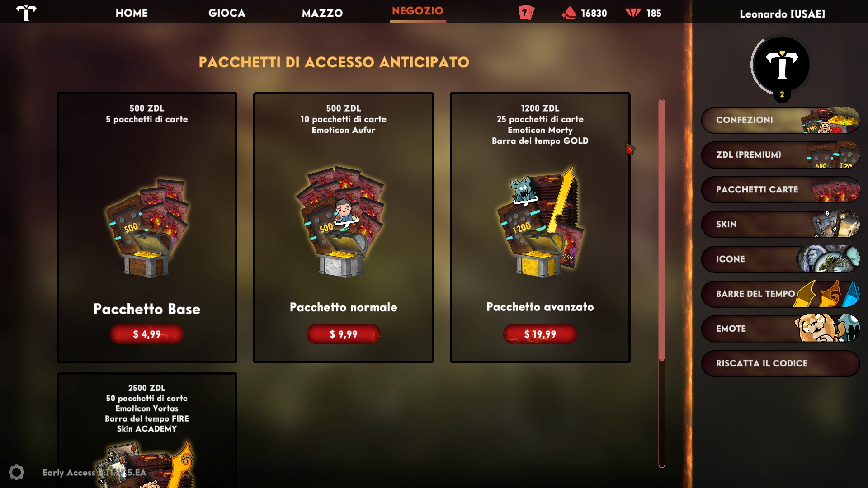Image resolution: width=868 pixels, height=488 pixels.
Task: Switch to the HOME tab
Action: 132,13
